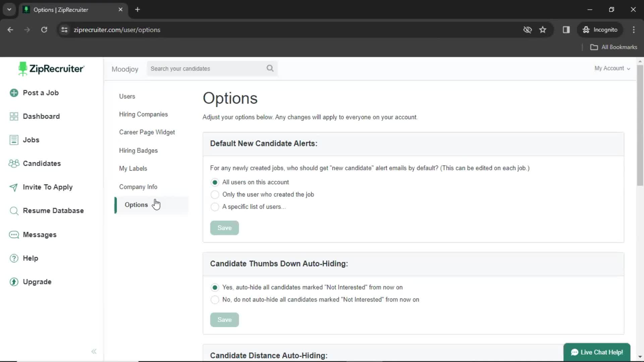Enable No do not auto-hide candidates option
The image size is (644, 362).
click(x=215, y=300)
